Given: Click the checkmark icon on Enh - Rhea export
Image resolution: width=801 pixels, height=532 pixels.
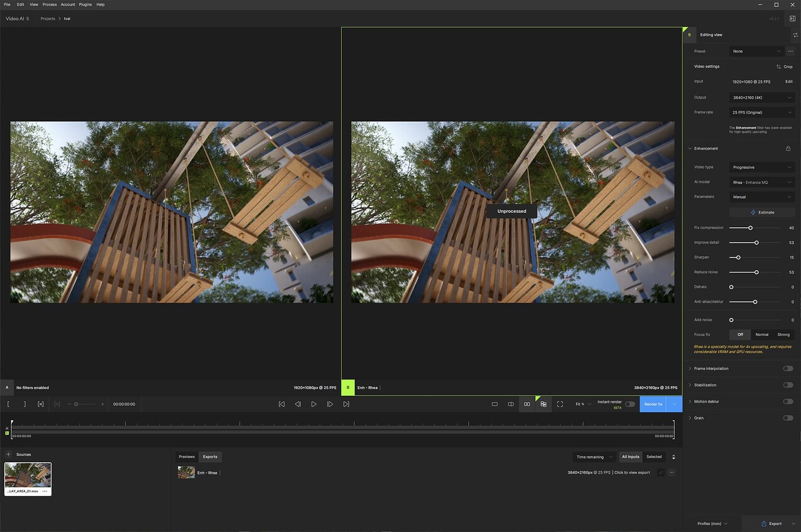Looking at the screenshot, I should coord(661,472).
